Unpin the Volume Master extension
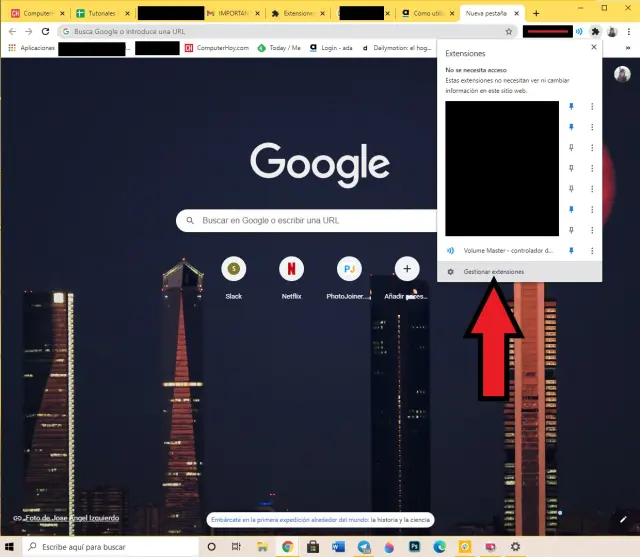Viewport: 640px width, 557px height. (x=571, y=250)
